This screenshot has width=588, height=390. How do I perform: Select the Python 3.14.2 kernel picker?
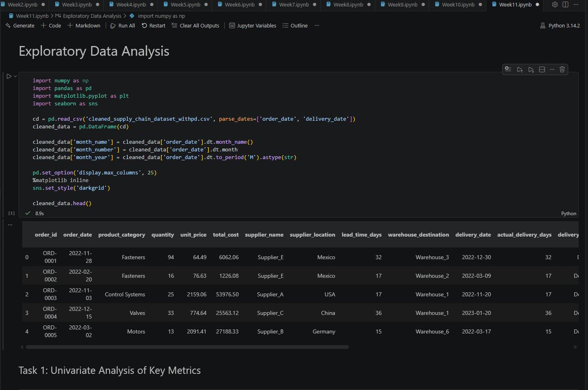(x=560, y=26)
